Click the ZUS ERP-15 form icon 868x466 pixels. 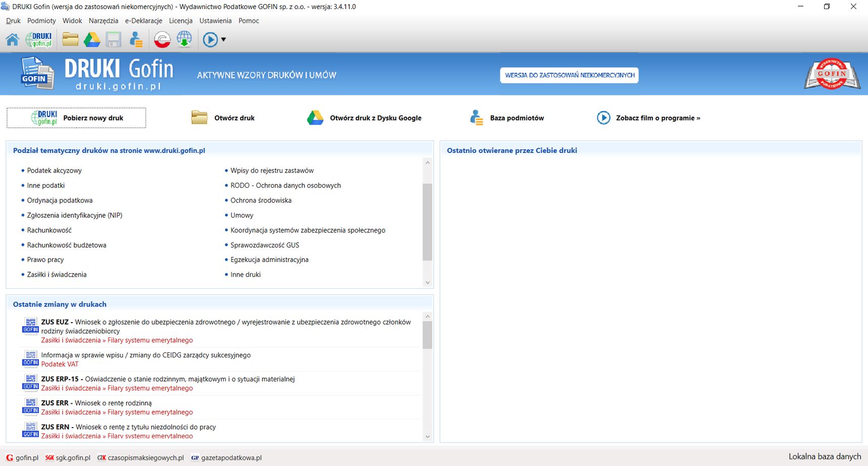coord(30,383)
